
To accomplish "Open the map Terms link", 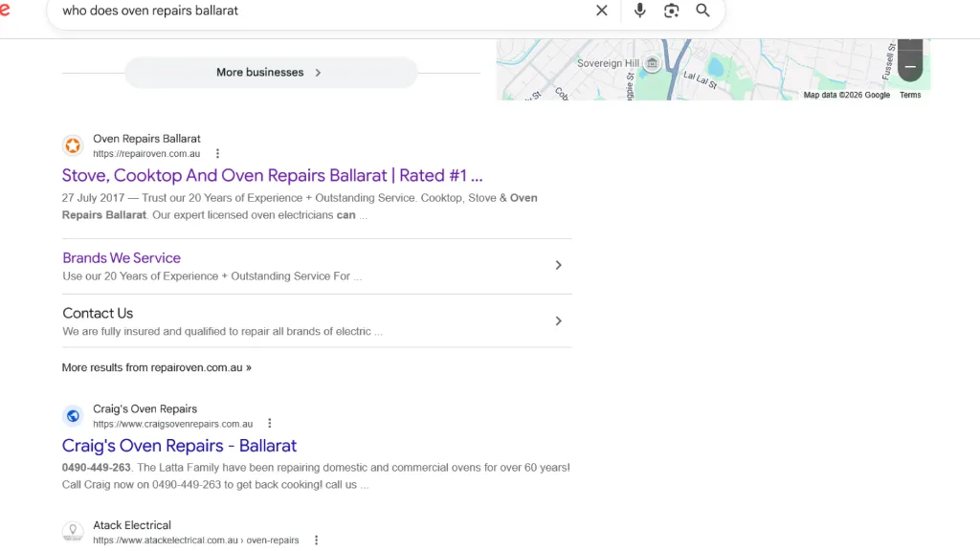I will point(910,95).
